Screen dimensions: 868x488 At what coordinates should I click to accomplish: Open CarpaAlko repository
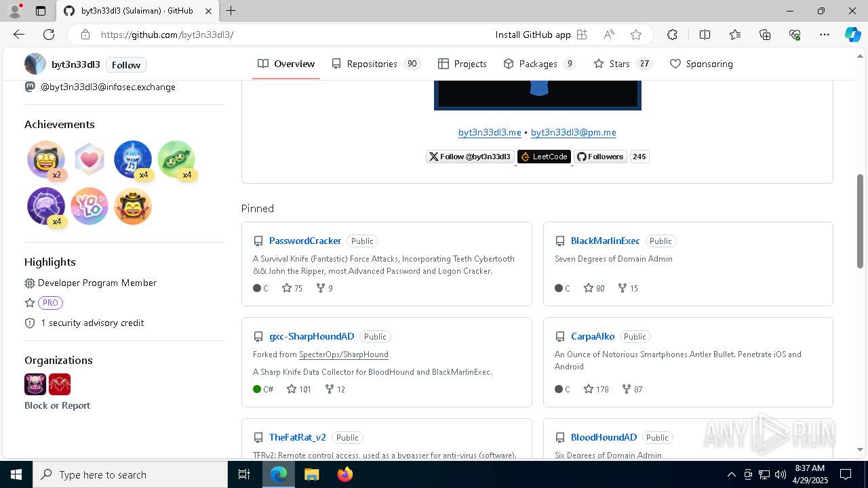593,336
